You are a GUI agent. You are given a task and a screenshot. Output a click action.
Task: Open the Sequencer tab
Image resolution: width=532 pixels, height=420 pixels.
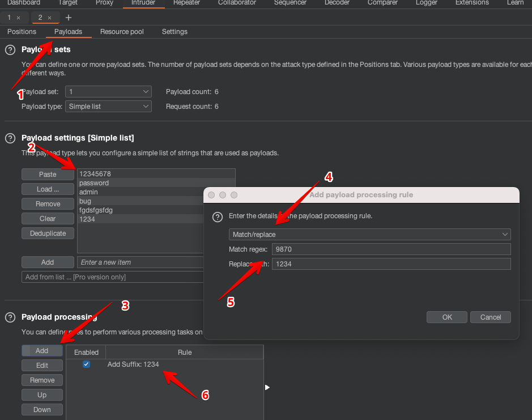coord(290,3)
